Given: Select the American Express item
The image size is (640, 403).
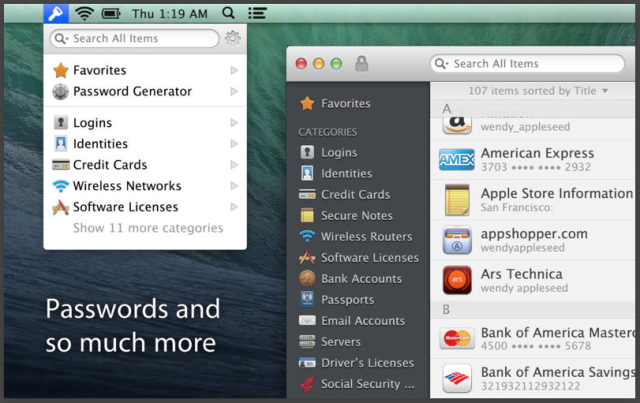Looking at the screenshot, I should pyautogui.click(x=533, y=159).
